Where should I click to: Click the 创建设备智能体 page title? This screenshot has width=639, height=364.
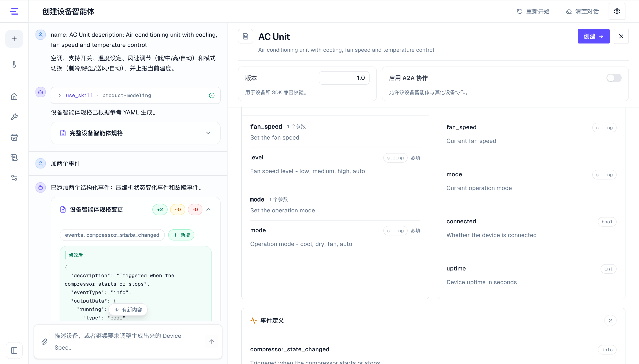68,11
